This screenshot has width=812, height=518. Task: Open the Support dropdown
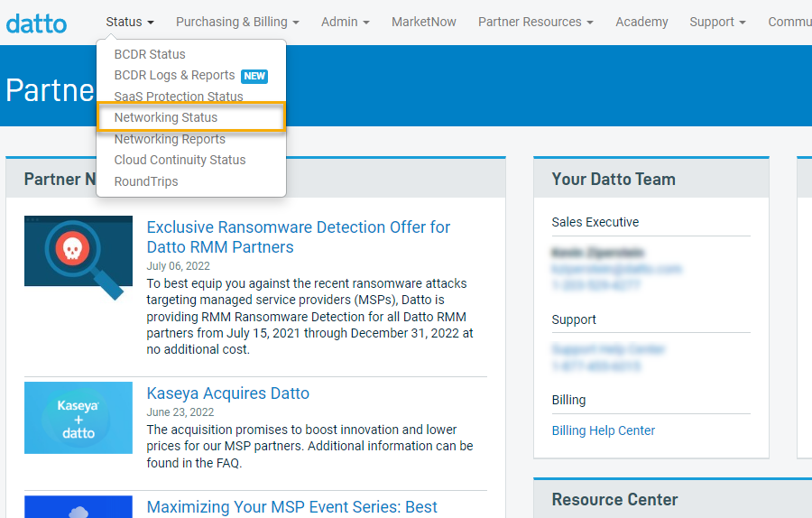coord(717,22)
